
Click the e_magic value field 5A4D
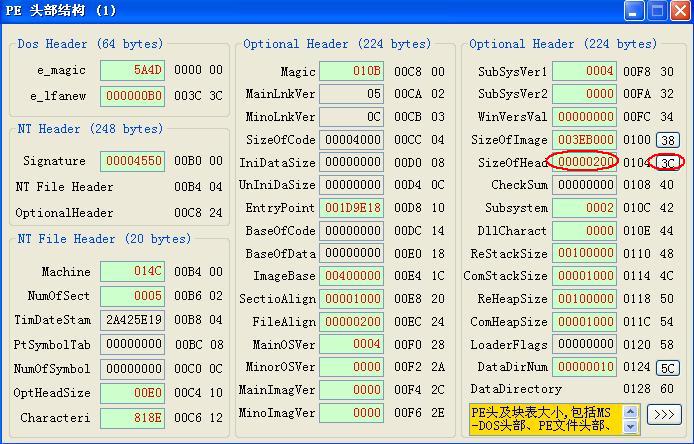[132, 70]
